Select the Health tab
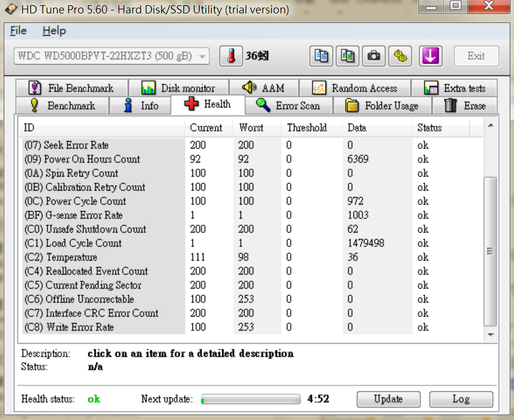This screenshot has width=514, height=420. (208, 104)
